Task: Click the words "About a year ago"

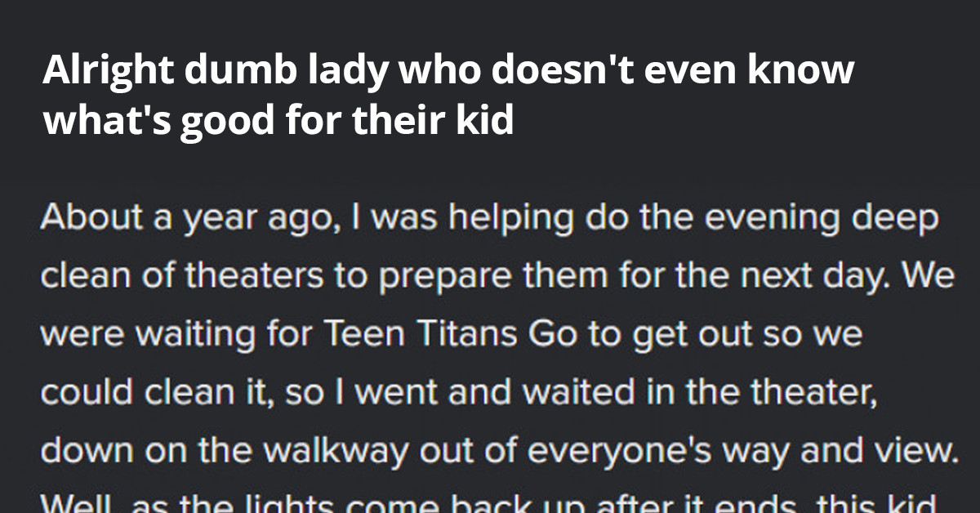Action: [x=165, y=221]
